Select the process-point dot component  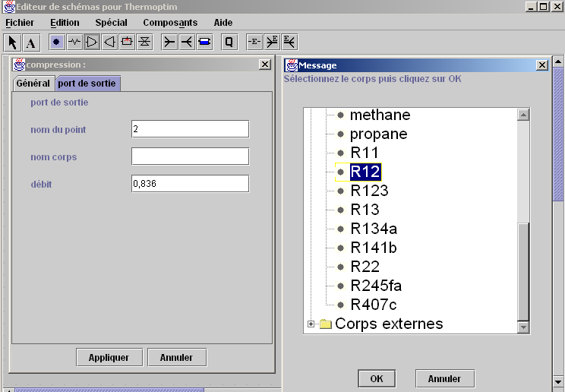pos(56,43)
